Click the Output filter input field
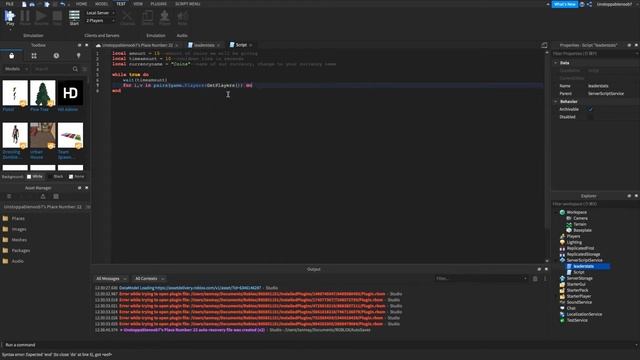 480,279
